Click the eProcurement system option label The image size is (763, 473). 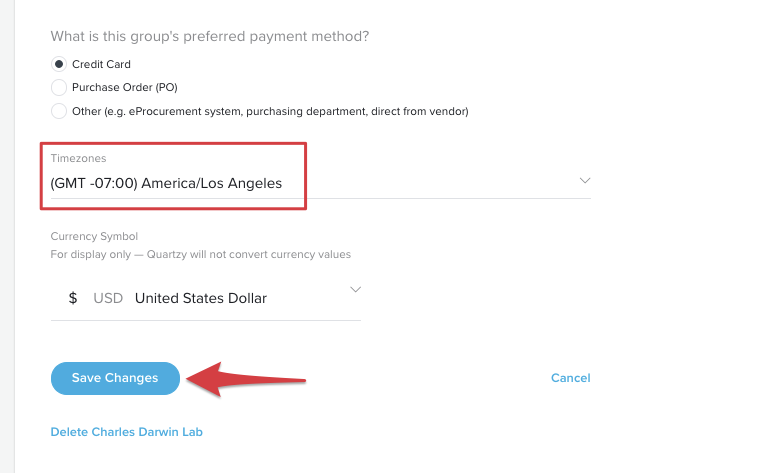(270, 111)
